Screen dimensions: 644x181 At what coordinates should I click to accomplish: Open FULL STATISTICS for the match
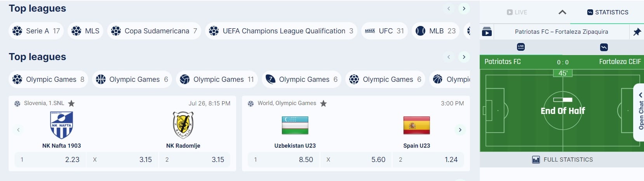coord(562,160)
